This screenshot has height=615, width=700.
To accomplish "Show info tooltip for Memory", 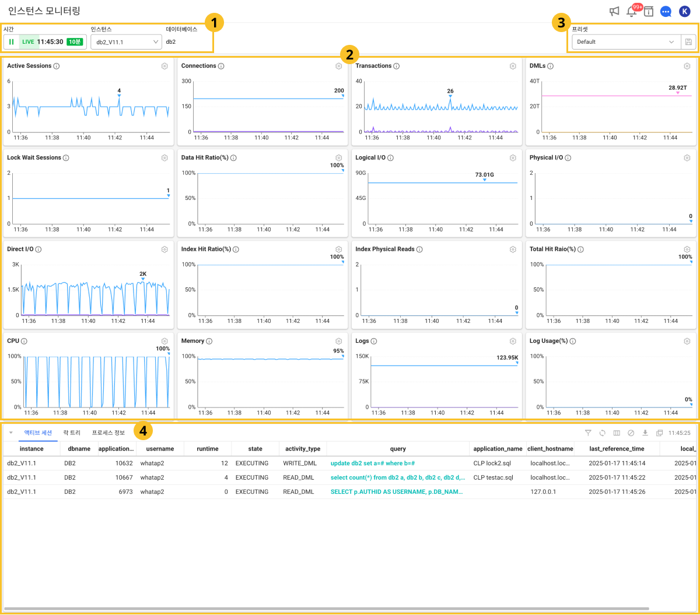I will click(209, 341).
